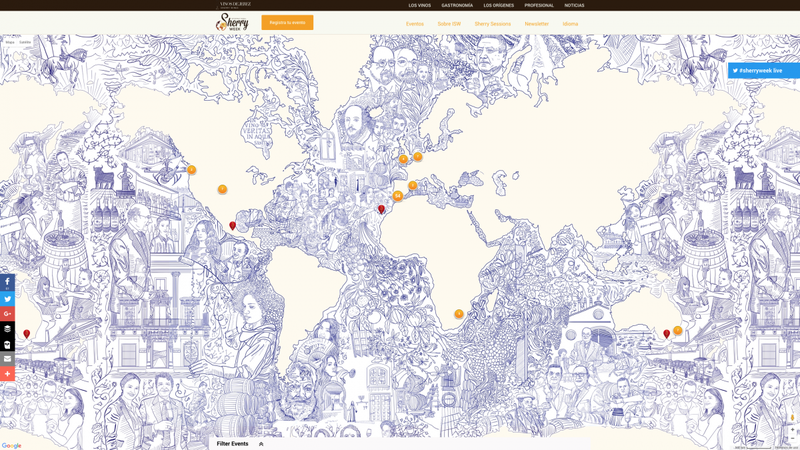This screenshot has width=800, height=450.
Task: Share by email using envelope icon
Action: pos(7,358)
